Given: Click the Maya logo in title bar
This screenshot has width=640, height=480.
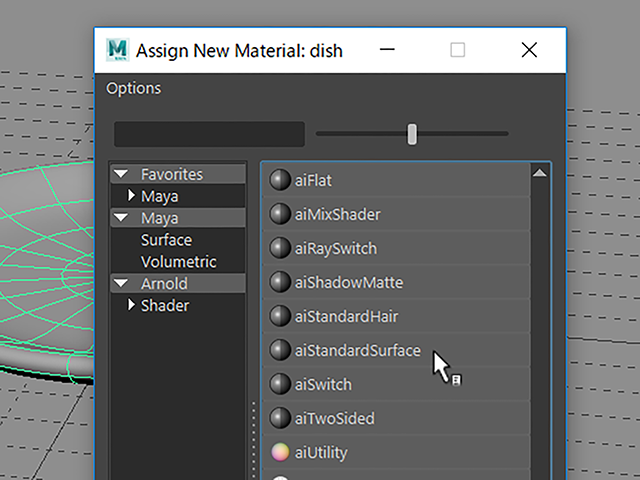Looking at the screenshot, I should pos(118,50).
